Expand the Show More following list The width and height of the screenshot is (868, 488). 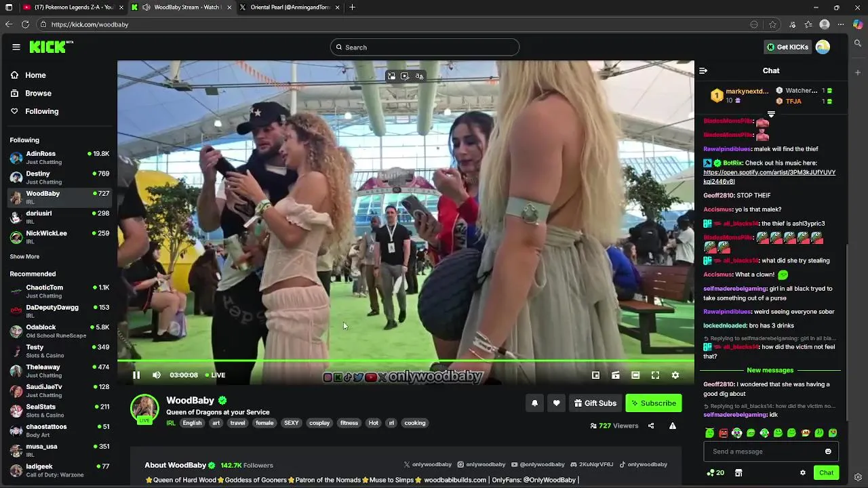(24, 257)
